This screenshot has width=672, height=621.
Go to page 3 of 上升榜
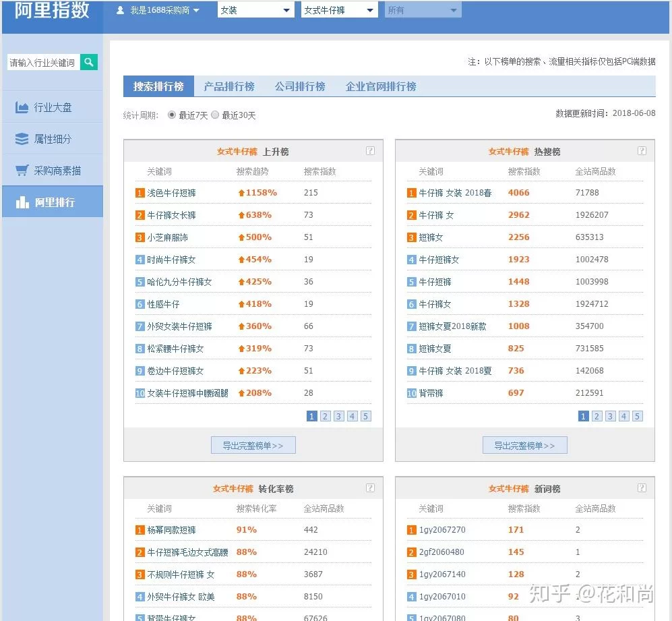(338, 416)
